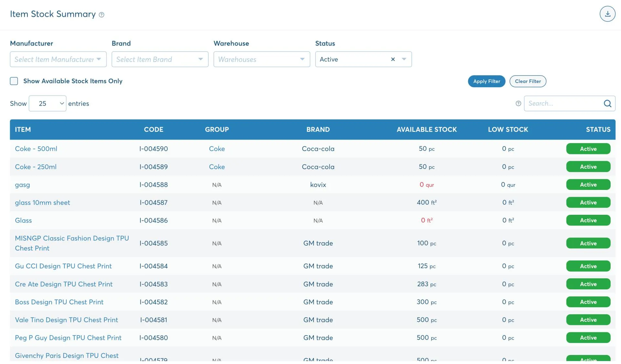Clear the Active status selection
621x364 pixels.
[393, 59]
